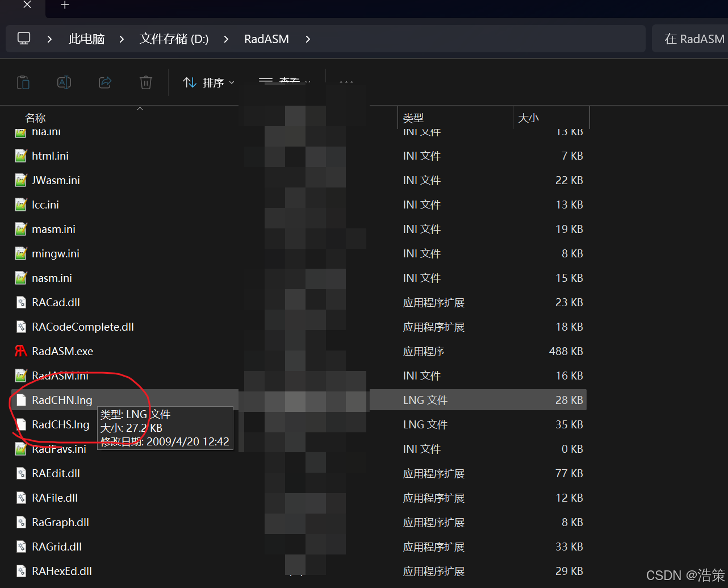Select RadCHN.lng file icon

pos(21,400)
